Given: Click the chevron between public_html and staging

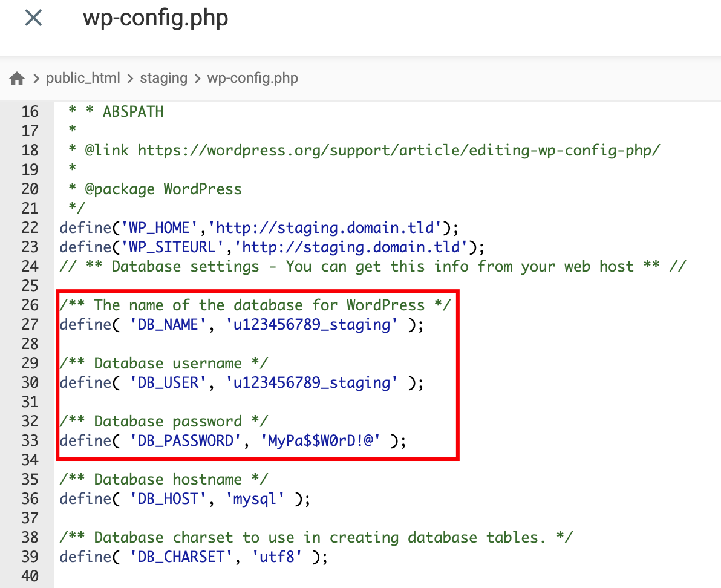Looking at the screenshot, I should coord(130,79).
